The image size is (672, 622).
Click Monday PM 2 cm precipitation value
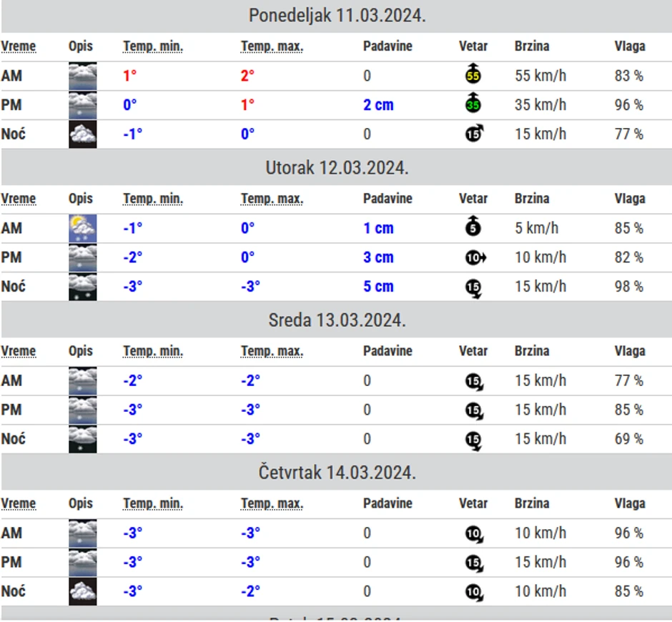click(x=378, y=105)
